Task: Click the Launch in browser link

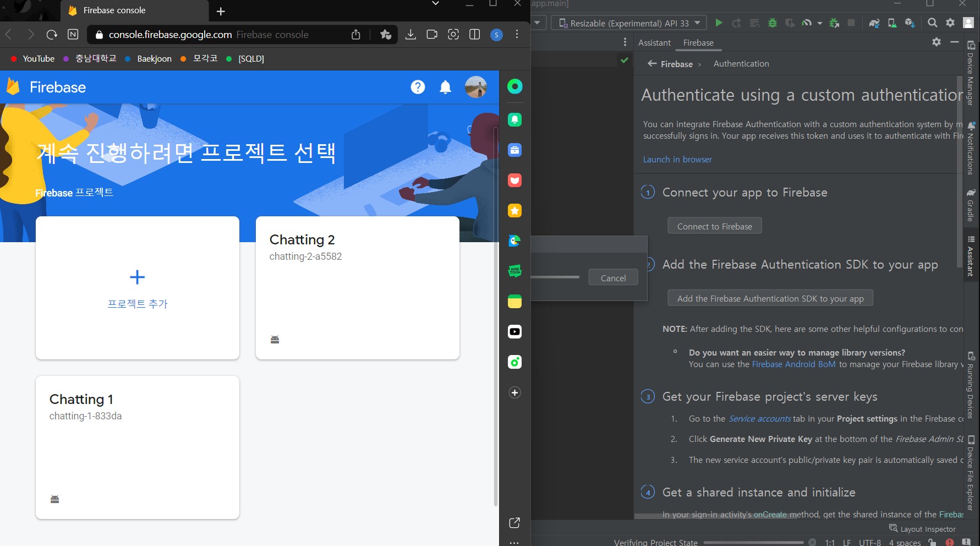Action: click(x=677, y=159)
